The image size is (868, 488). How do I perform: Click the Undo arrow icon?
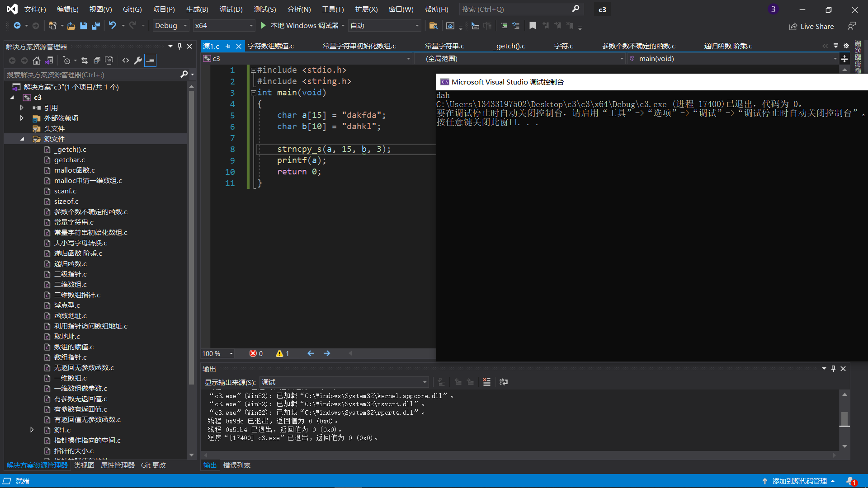click(113, 26)
